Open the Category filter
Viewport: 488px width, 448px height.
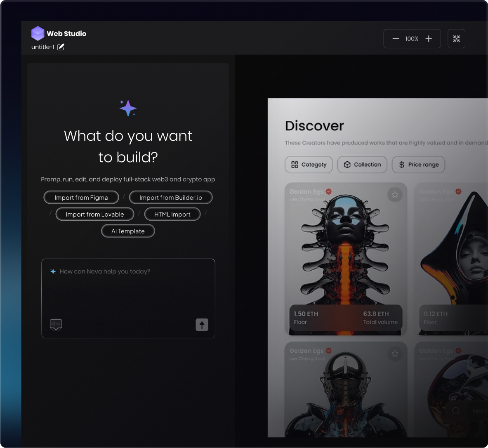pyautogui.click(x=309, y=164)
